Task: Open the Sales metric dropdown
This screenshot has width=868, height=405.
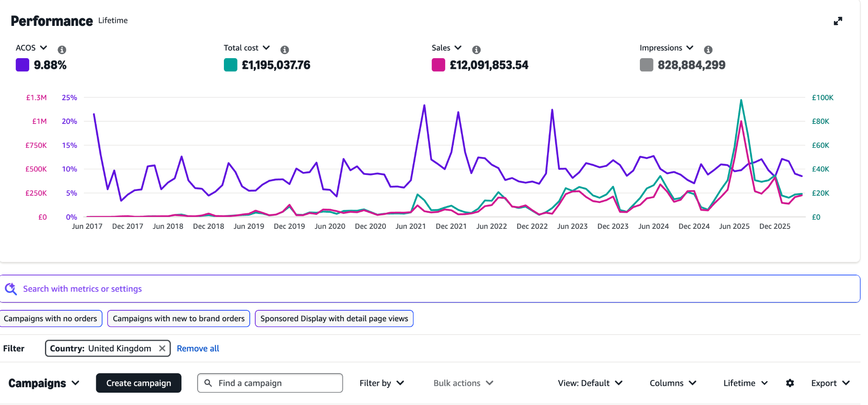Action: pyautogui.click(x=447, y=48)
